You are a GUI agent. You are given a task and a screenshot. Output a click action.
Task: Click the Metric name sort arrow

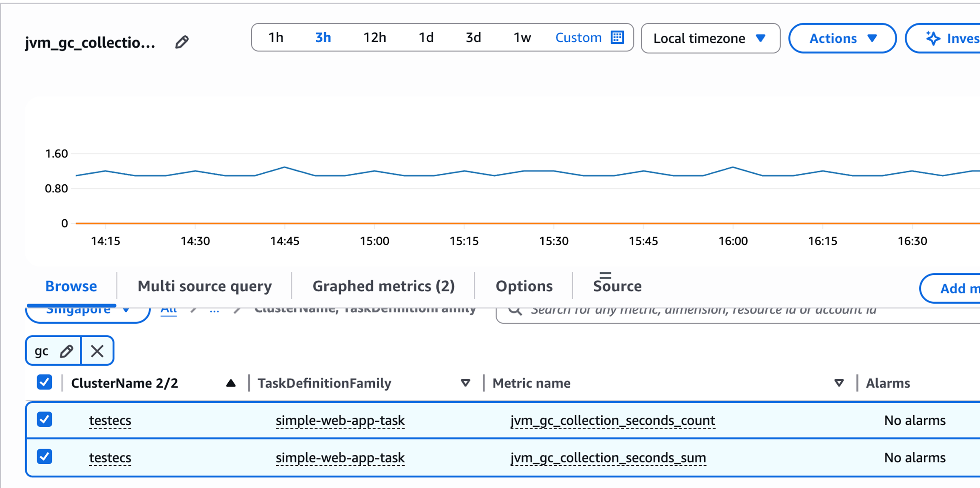click(x=838, y=384)
